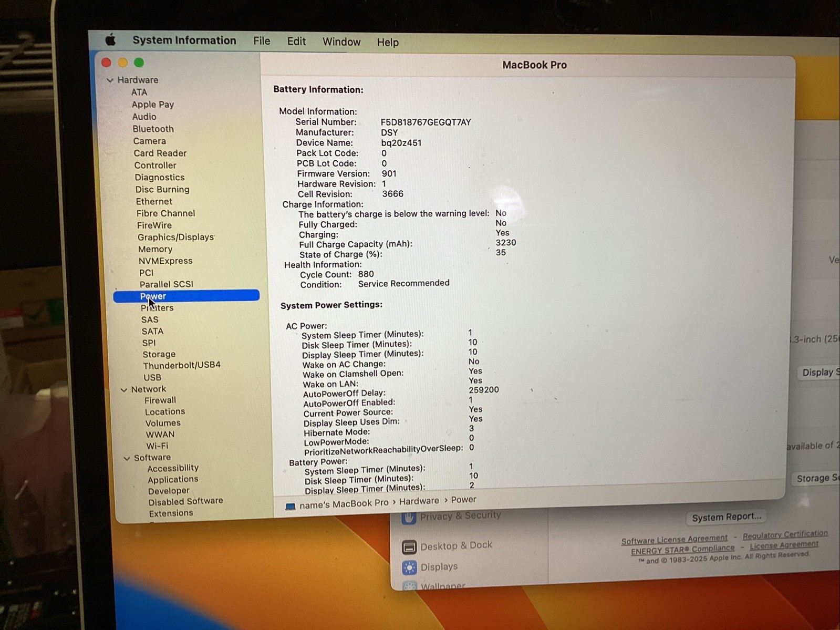The image size is (840, 630).
Task: Open the Apple menu
Action: pyautogui.click(x=110, y=40)
